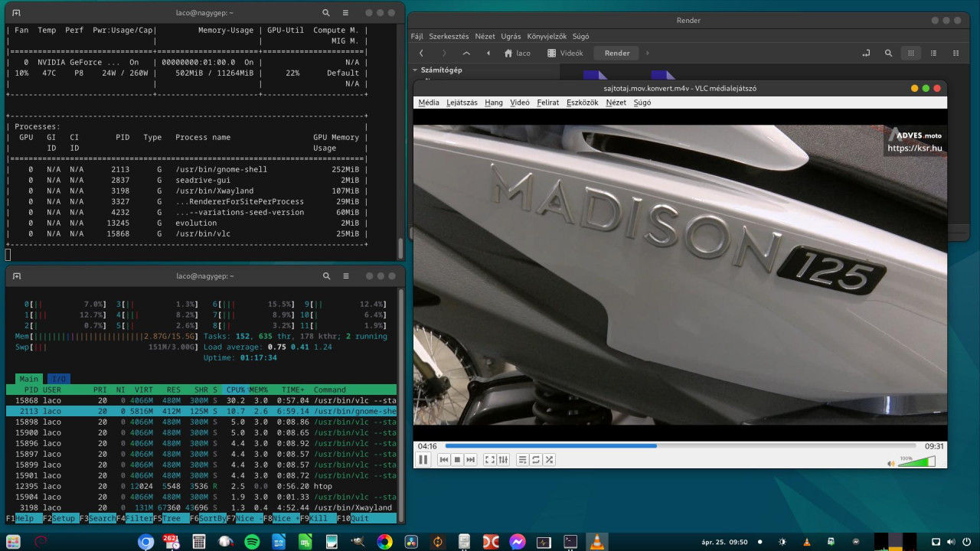Open search in Render file manager
The width and height of the screenshot is (980, 551).
[888, 54]
